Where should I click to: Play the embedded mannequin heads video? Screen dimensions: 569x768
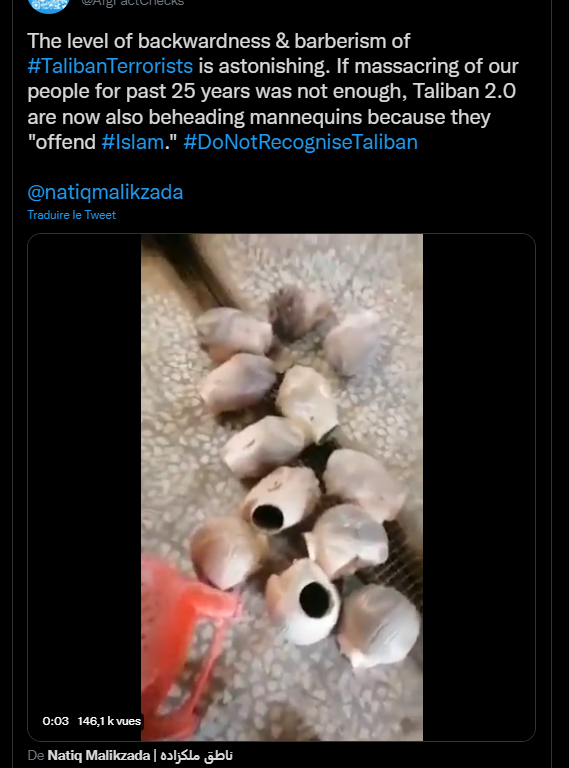282,487
